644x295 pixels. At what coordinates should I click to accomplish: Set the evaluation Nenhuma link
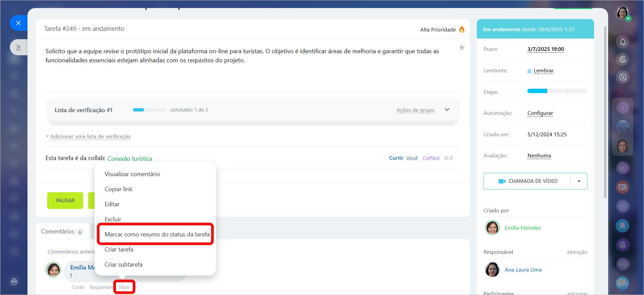[x=539, y=156]
